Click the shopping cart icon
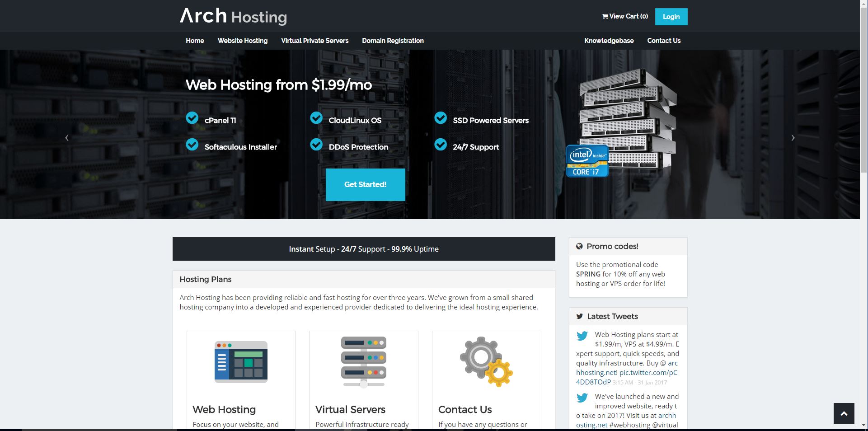 (605, 16)
